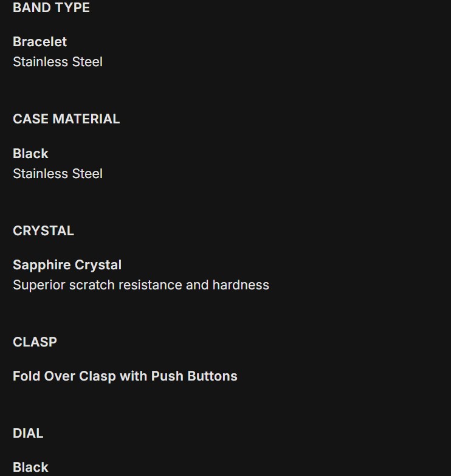Click the CRYSTAL section heading
The image size is (451, 476).
43,231
